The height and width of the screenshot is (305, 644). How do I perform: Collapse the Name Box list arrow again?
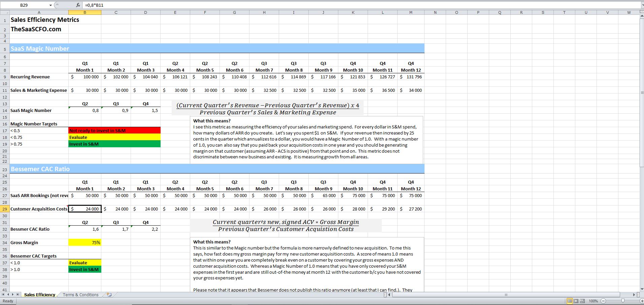[x=50, y=5]
